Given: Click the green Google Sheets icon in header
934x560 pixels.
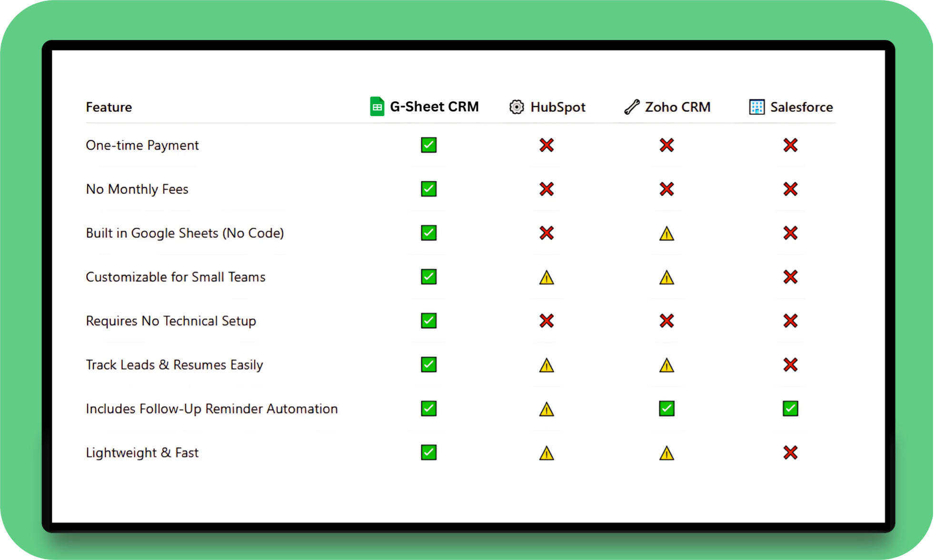Looking at the screenshot, I should (x=377, y=107).
